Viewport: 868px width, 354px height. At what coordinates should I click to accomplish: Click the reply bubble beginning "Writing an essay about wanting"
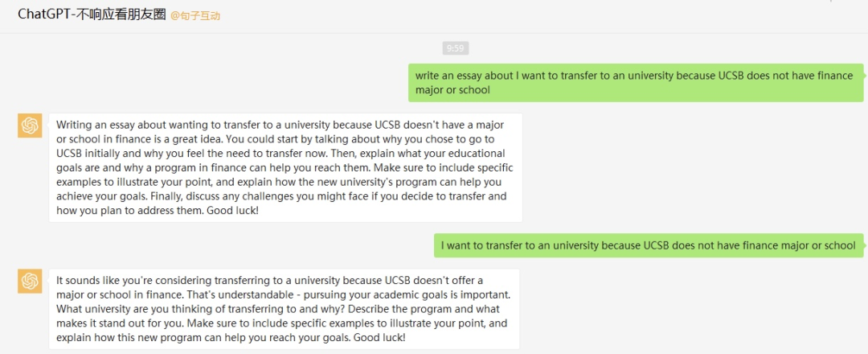(285, 168)
